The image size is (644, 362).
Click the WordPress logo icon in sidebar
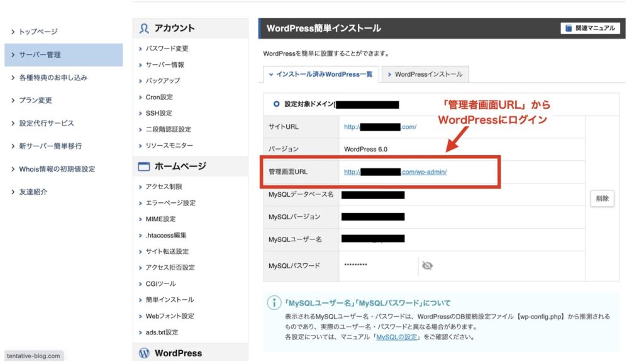point(144,353)
